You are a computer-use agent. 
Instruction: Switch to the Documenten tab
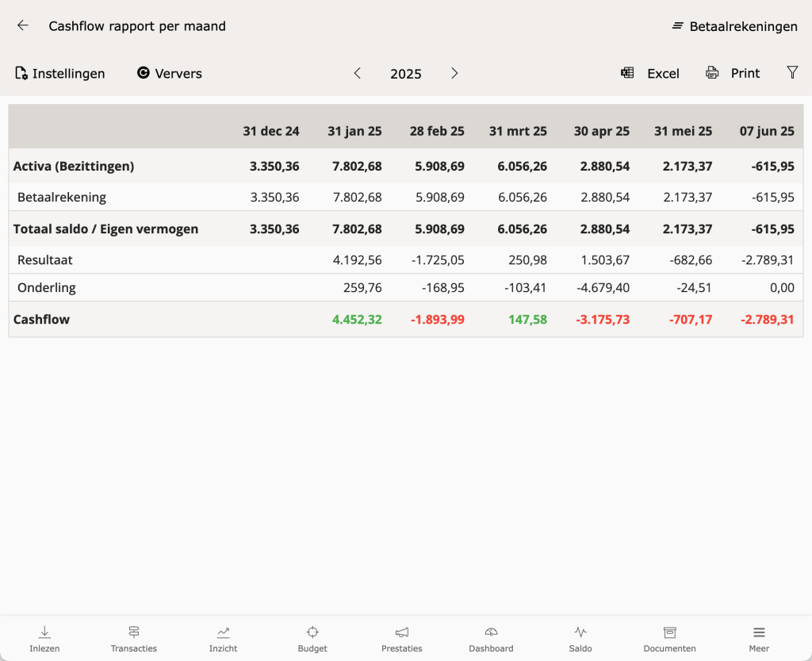pos(669,639)
